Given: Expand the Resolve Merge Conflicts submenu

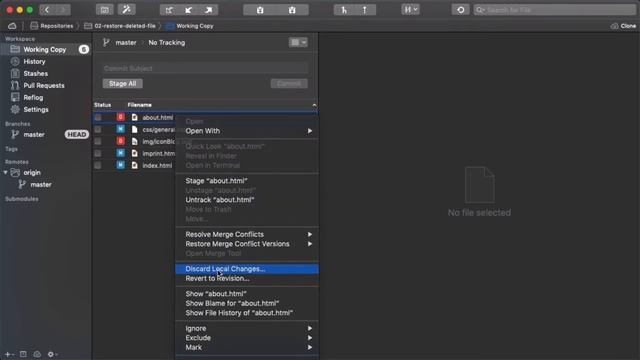Looking at the screenshot, I should click(247, 234).
